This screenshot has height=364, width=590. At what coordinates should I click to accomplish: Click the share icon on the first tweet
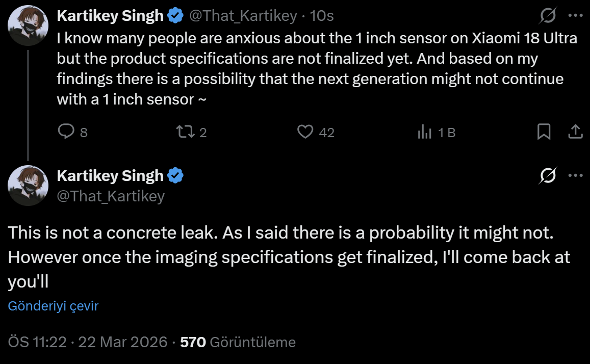click(575, 132)
